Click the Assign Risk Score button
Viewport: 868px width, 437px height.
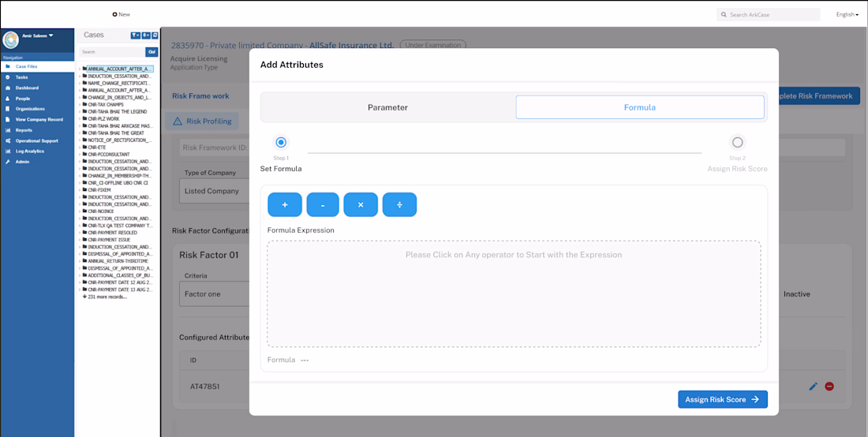click(x=722, y=399)
